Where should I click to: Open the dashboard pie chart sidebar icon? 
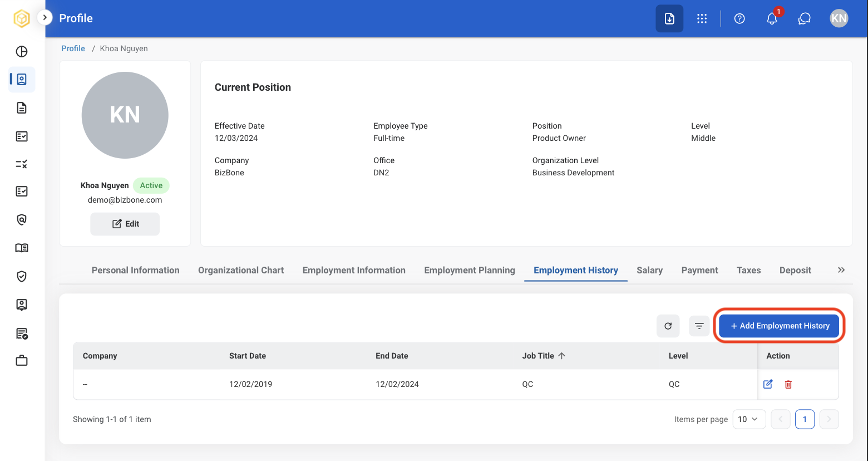22,52
